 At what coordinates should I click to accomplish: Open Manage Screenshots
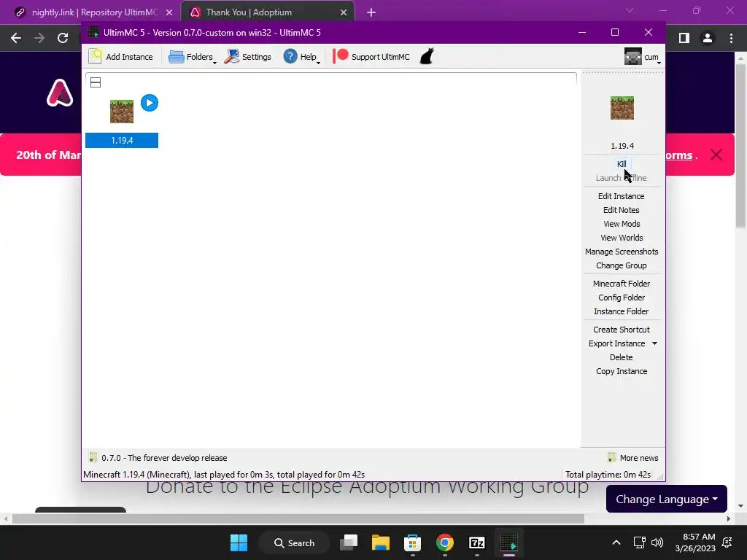click(x=622, y=252)
